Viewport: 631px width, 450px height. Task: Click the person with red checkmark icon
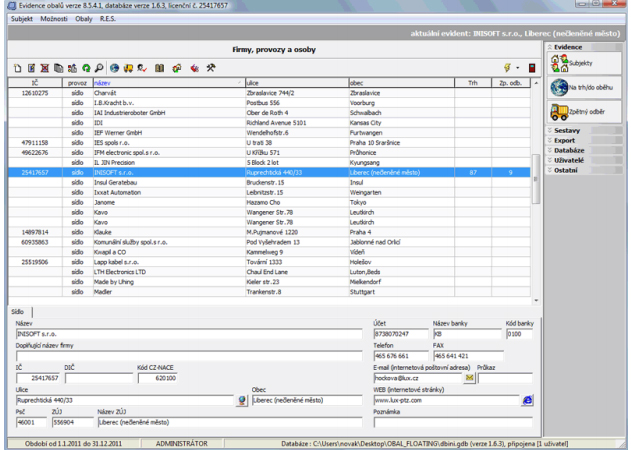pyautogui.click(x=142, y=68)
